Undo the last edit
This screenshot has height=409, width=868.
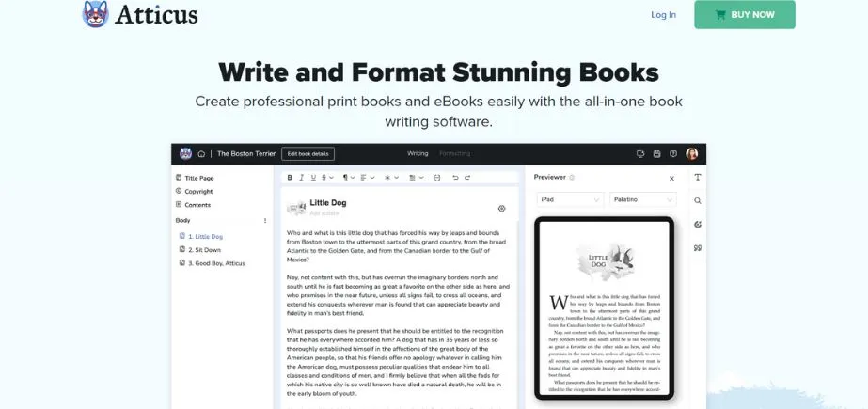click(455, 177)
